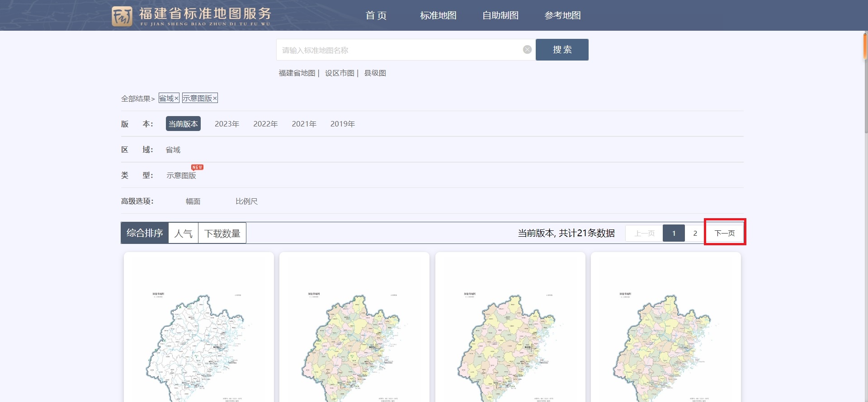Screen dimensions: 868x402
Task: Choose the 2023年 version filter
Action: (227, 124)
